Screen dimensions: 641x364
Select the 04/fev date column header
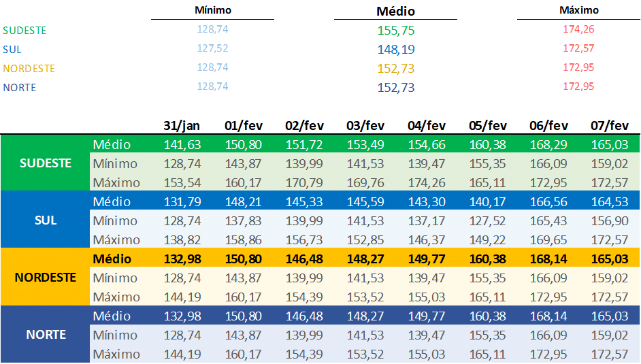click(427, 126)
